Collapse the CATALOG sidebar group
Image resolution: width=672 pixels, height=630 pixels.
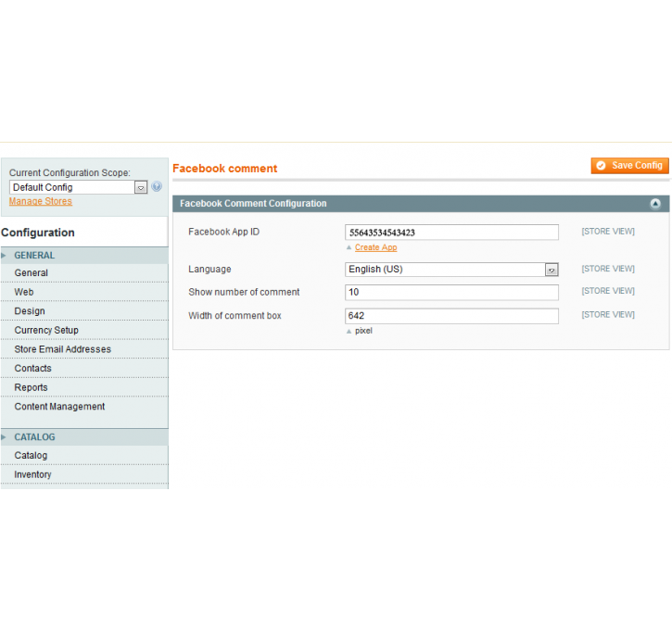(x=84, y=437)
